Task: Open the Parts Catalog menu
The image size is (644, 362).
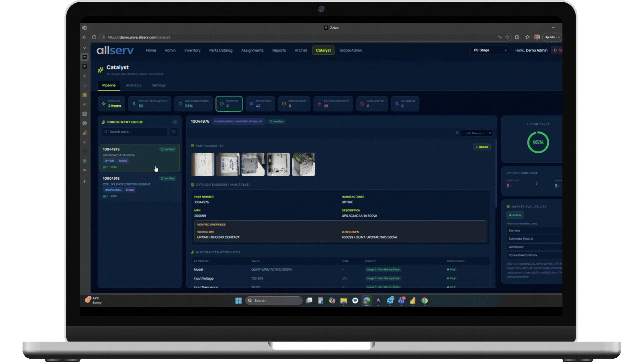Action: pos(221,50)
